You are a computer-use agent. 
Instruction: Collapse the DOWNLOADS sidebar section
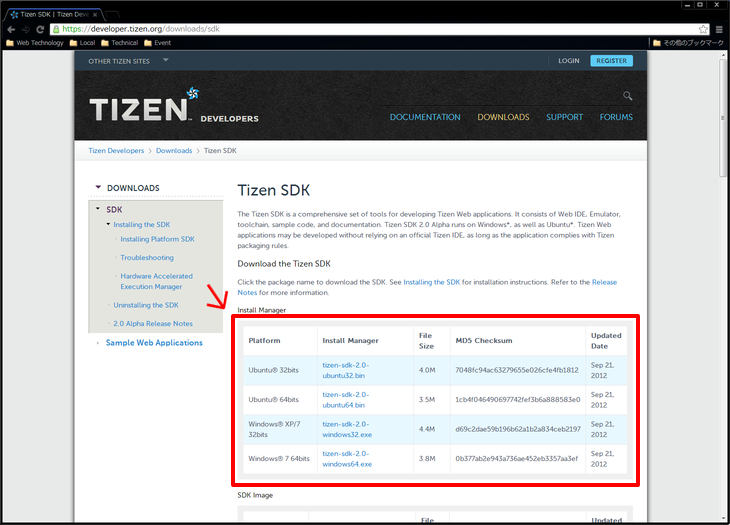[x=98, y=187]
